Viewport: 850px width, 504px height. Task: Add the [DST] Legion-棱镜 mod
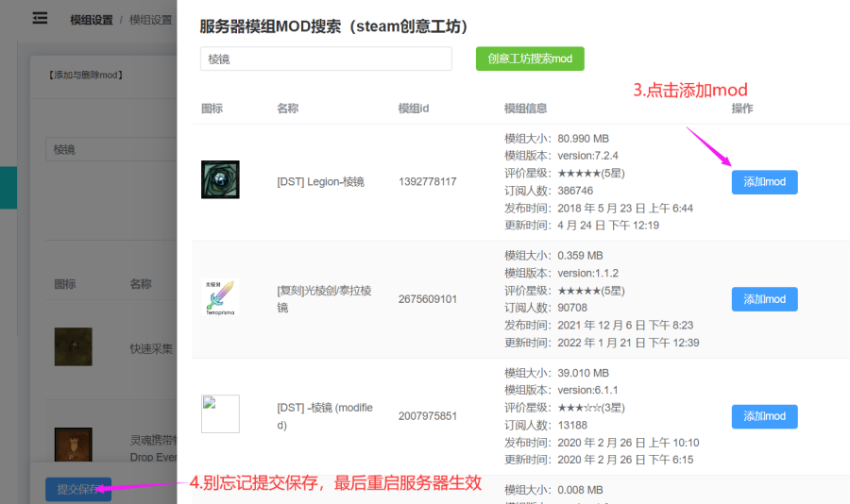tap(764, 182)
